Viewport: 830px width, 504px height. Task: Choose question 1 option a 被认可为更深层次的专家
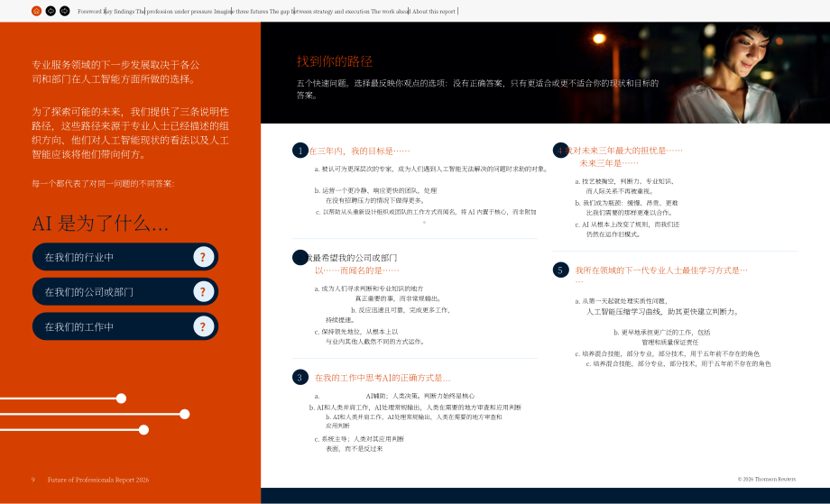431,170
